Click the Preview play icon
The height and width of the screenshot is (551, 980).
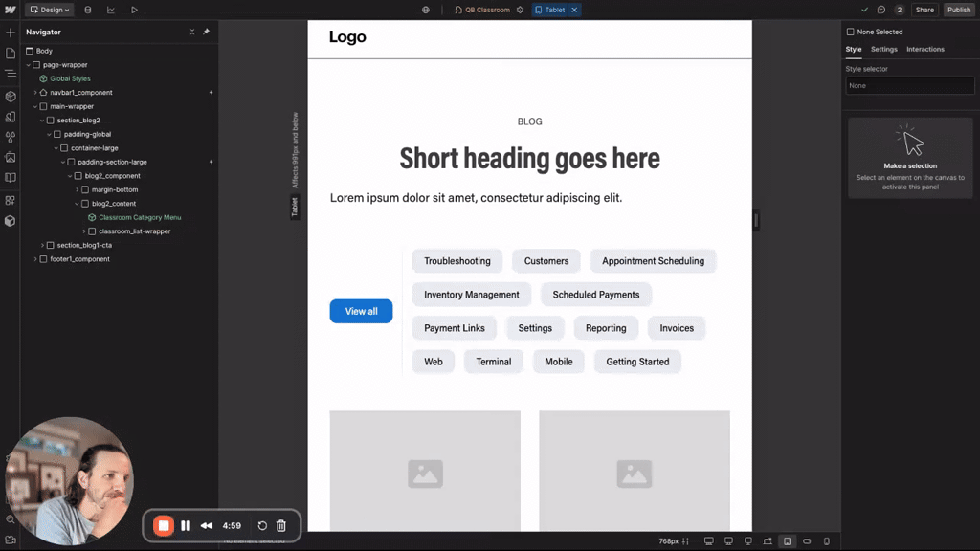coord(134,10)
